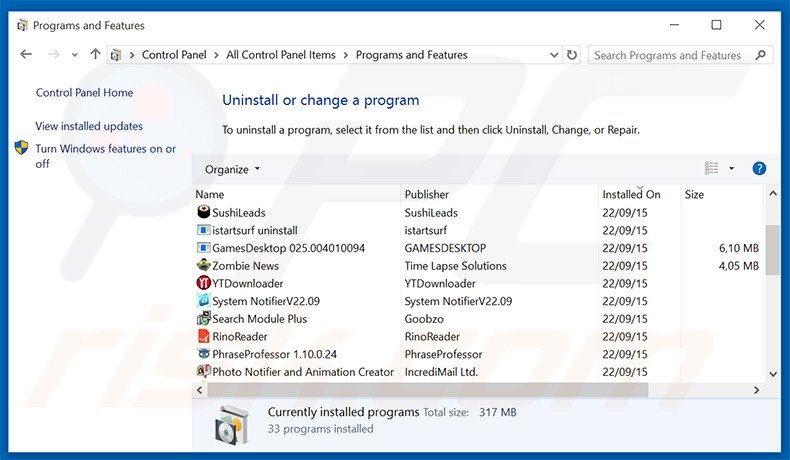Select Programs and Features breadcrumb
This screenshot has height=460, width=790.
412,55
